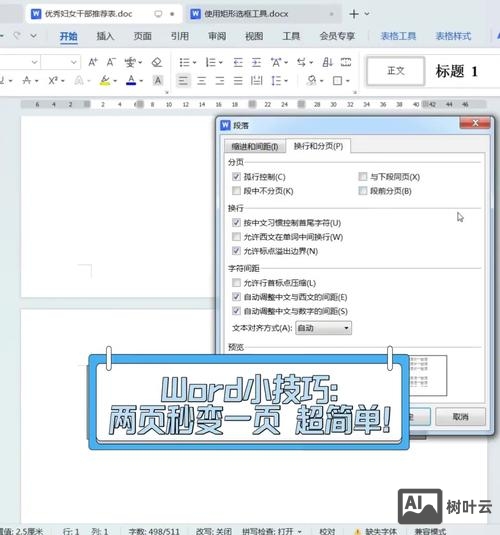The height and width of the screenshot is (535, 500).
Task: Open the 审阅 ribbon tab
Action: point(217,36)
